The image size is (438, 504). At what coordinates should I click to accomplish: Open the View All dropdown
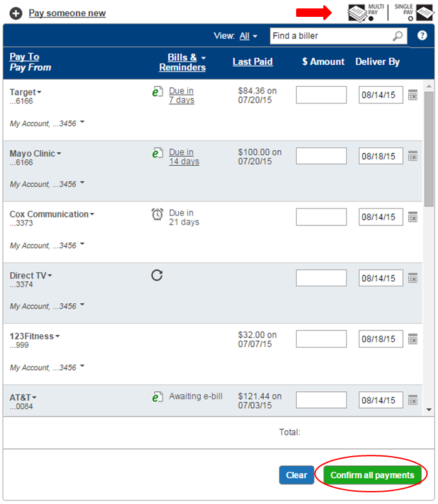point(248,36)
